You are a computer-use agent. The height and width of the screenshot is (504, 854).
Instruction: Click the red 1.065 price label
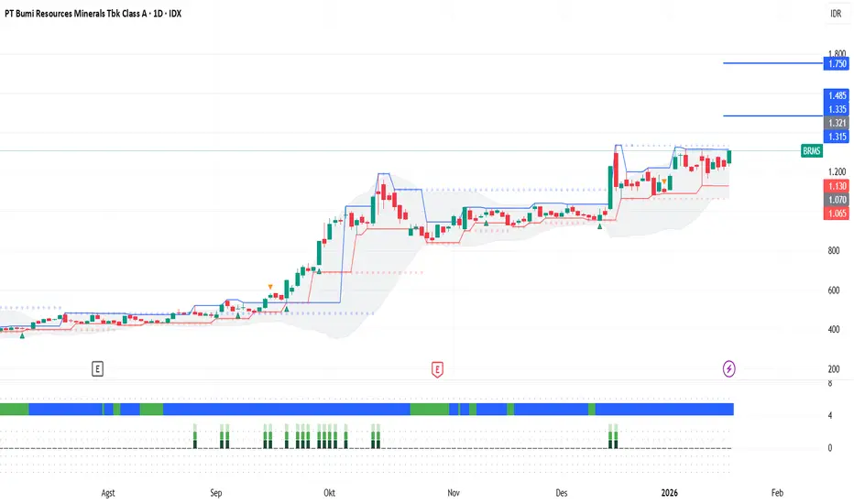click(838, 213)
